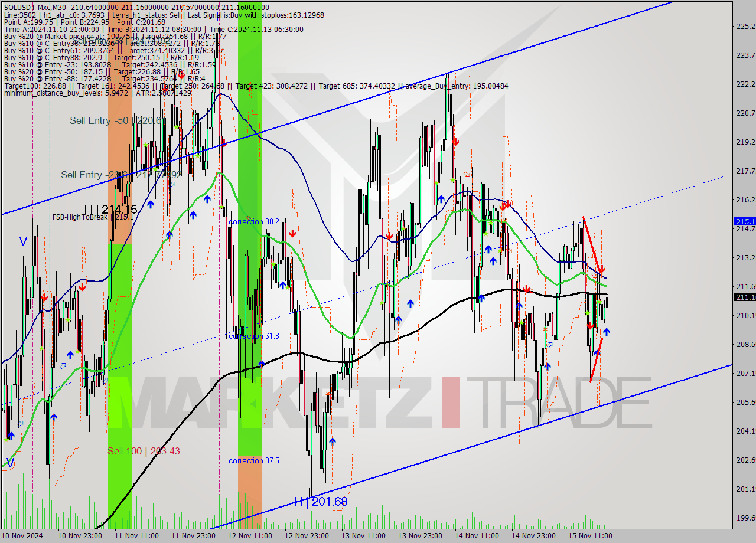Select the 'Buy %10 @ C_Entry61: 209.3764' line
Image resolution: width=756 pixels, height=543 pixels.
114,50
